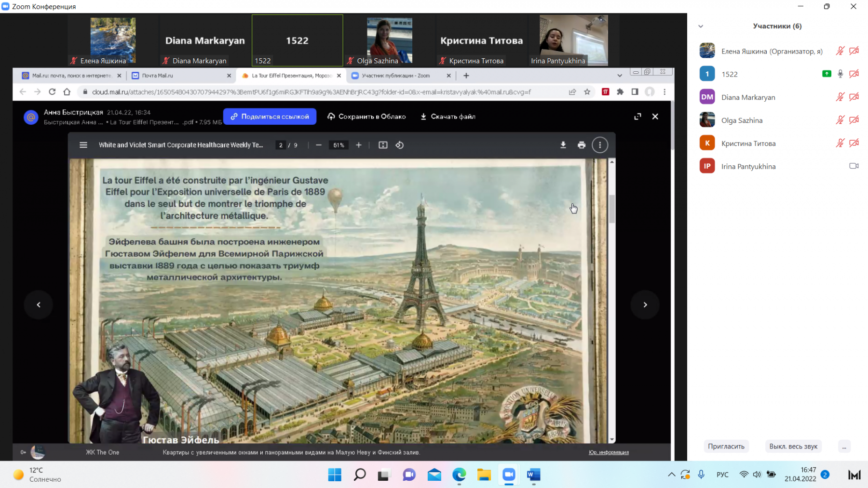Zoom out the PDF with minus icon
The image size is (868, 488).
pos(319,145)
